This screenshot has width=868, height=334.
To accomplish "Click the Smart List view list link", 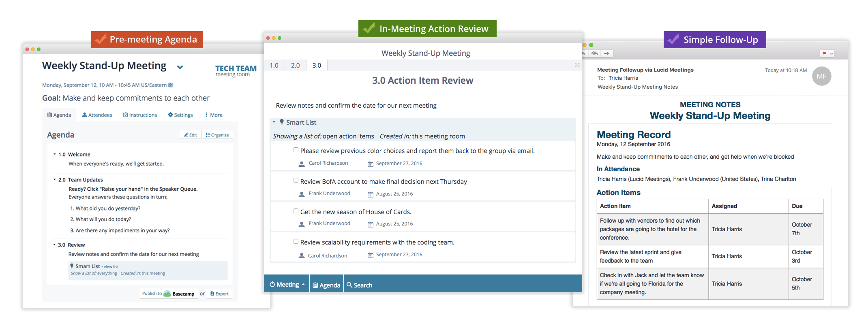I will (111, 267).
